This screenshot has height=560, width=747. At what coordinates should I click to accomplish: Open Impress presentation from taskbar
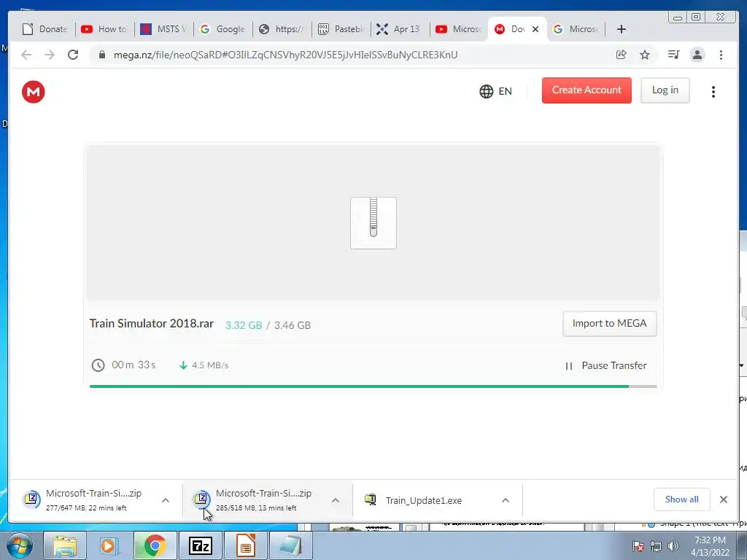click(245, 545)
